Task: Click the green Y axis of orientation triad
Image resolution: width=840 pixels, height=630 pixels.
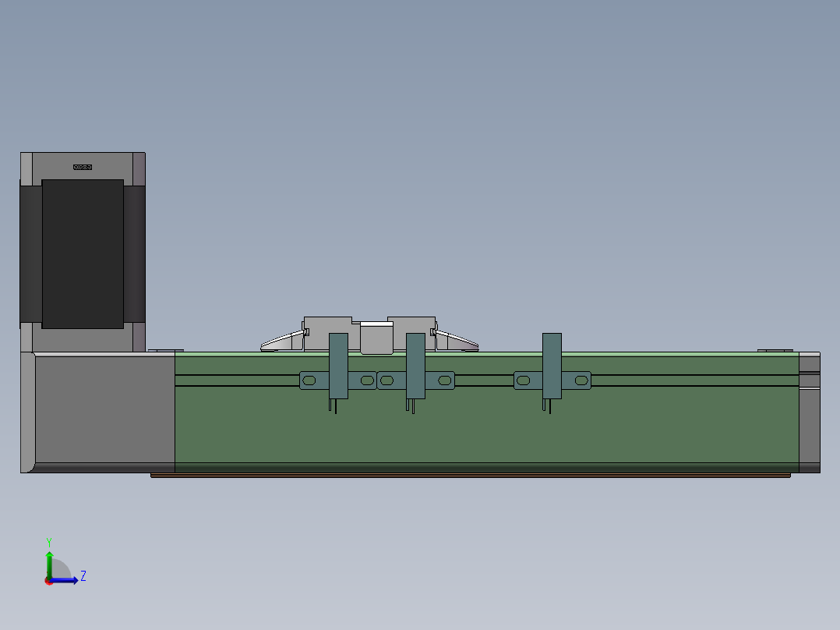Action: tap(49, 564)
